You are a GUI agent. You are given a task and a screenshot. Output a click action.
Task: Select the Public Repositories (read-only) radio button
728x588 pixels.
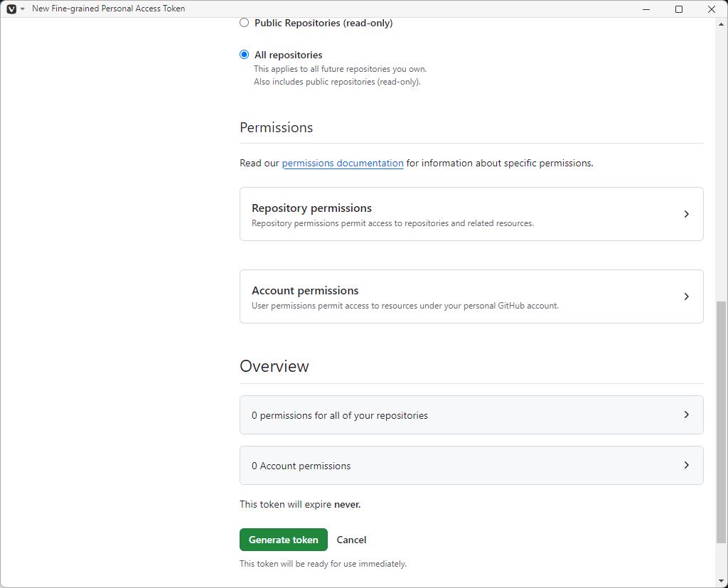pos(245,23)
